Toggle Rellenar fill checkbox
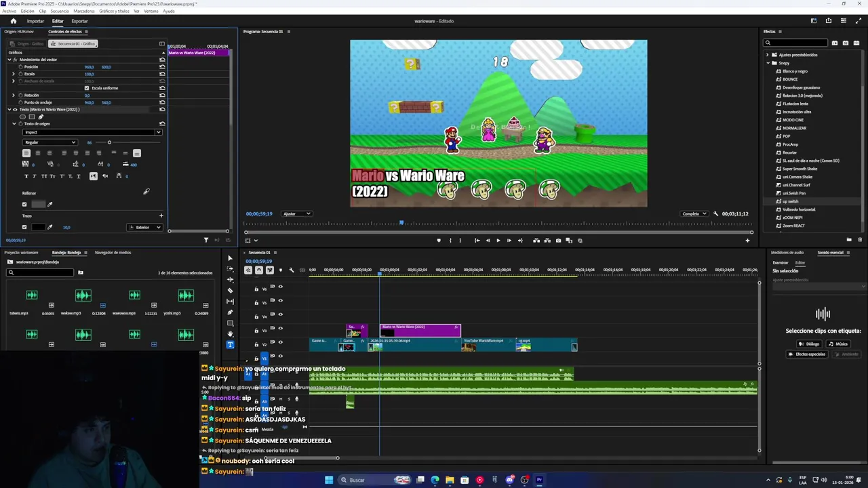The height and width of the screenshot is (488, 868). tap(24, 204)
